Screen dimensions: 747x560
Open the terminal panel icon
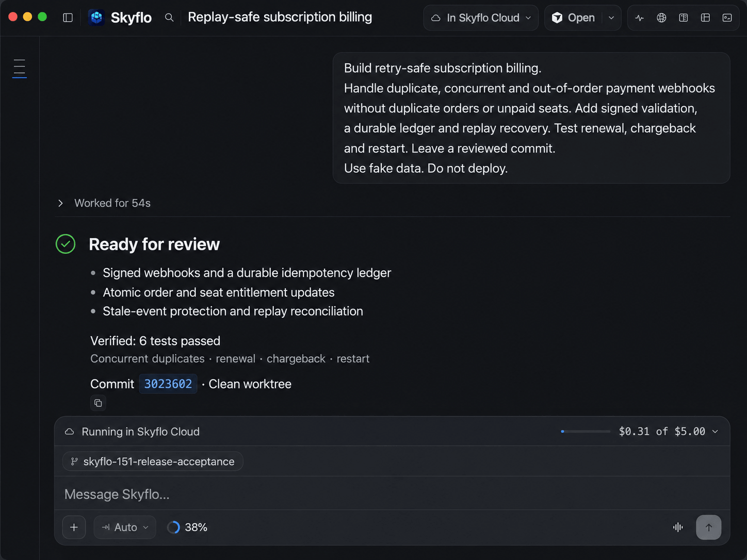727,18
